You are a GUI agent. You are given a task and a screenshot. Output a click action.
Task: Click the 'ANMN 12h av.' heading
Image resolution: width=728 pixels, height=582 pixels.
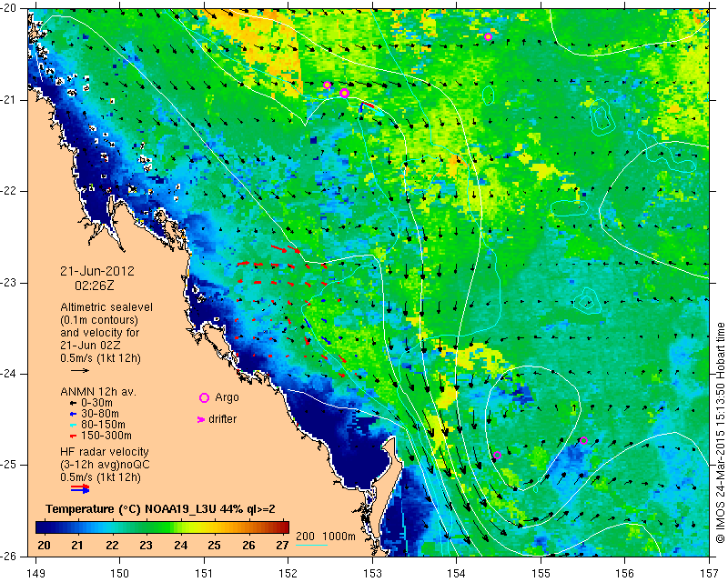tap(98, 391)
